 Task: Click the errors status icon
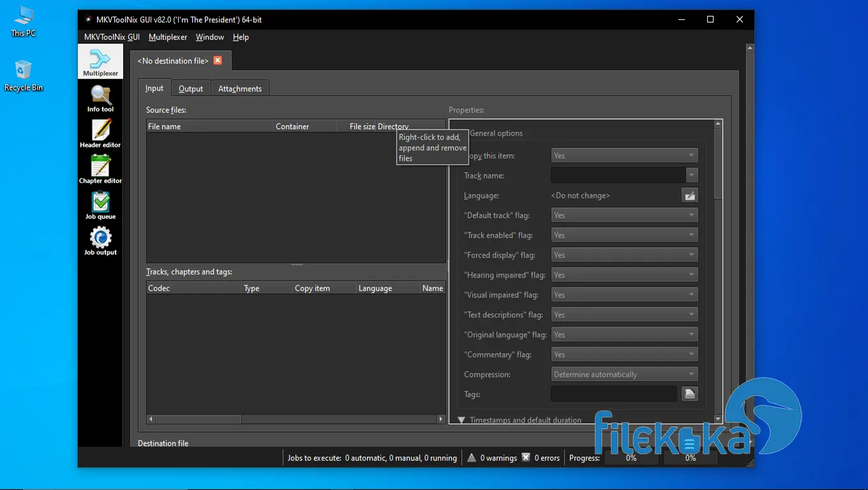[526, 457]
